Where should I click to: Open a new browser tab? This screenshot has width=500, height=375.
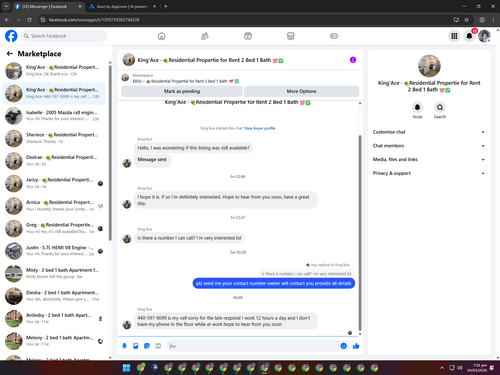166,6
